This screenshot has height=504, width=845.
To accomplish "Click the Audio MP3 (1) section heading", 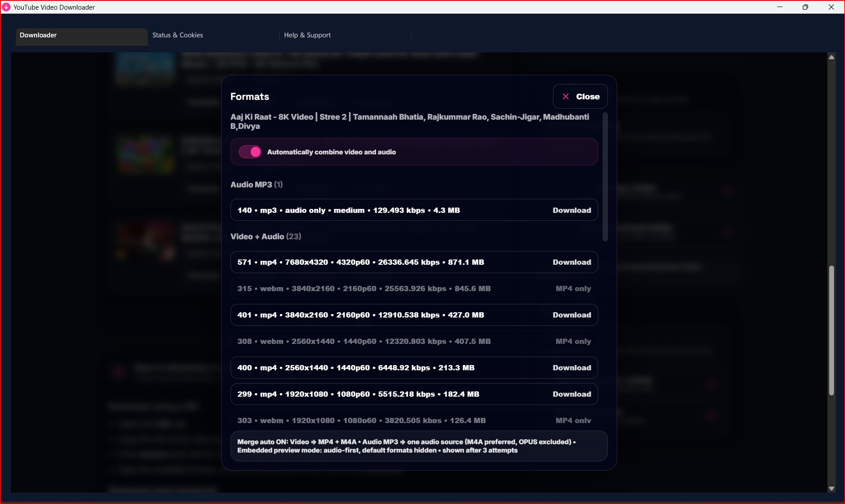I will pyautogui.click(x=256, y=185).
